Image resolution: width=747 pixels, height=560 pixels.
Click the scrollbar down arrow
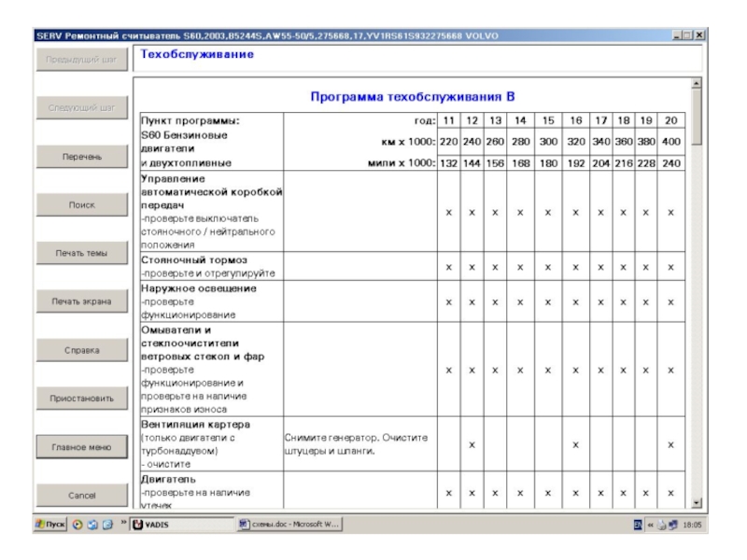(697, 503)
